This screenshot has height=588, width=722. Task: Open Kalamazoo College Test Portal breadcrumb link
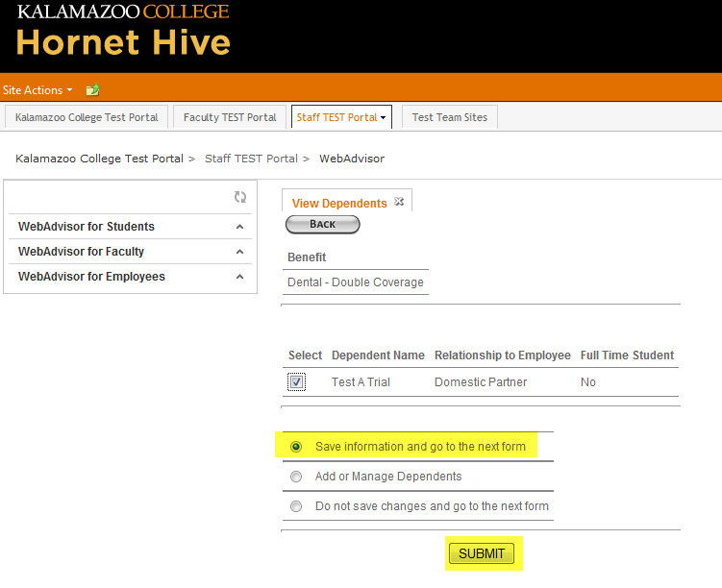99,159
